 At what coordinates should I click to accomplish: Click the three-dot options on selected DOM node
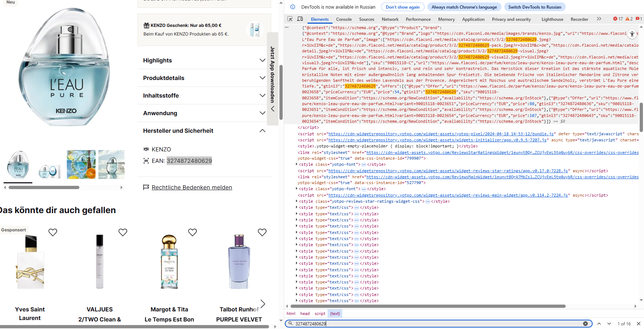tap(287, 27)
